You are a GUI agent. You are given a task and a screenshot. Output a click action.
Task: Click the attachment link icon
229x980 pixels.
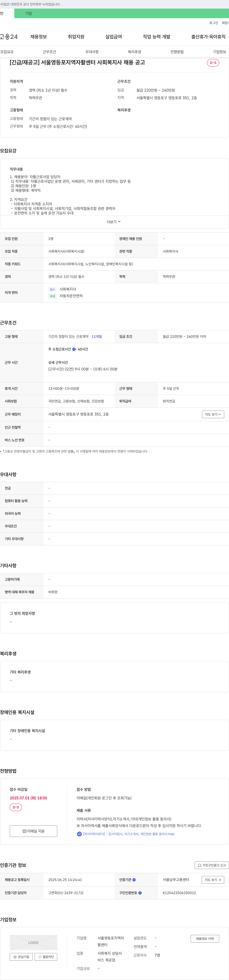79,834
